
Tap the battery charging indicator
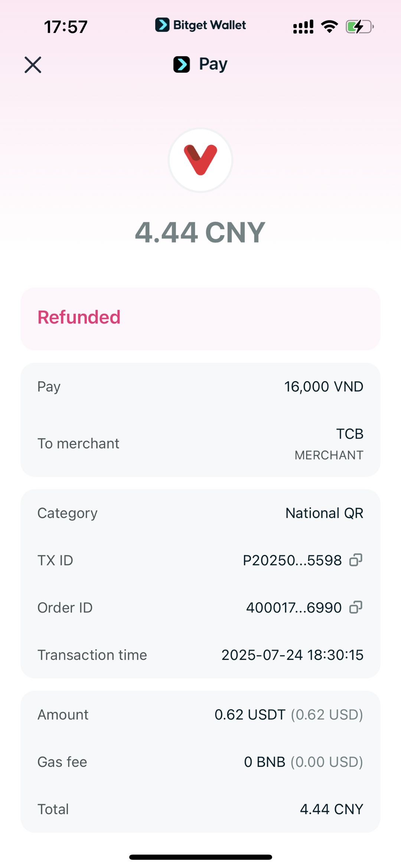(x=359, y=27)
